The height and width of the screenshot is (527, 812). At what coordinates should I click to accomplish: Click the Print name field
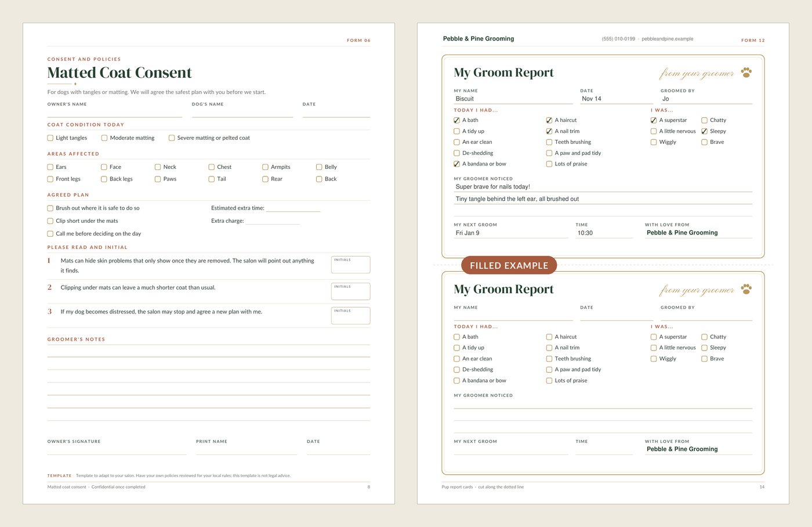point(246,450)
